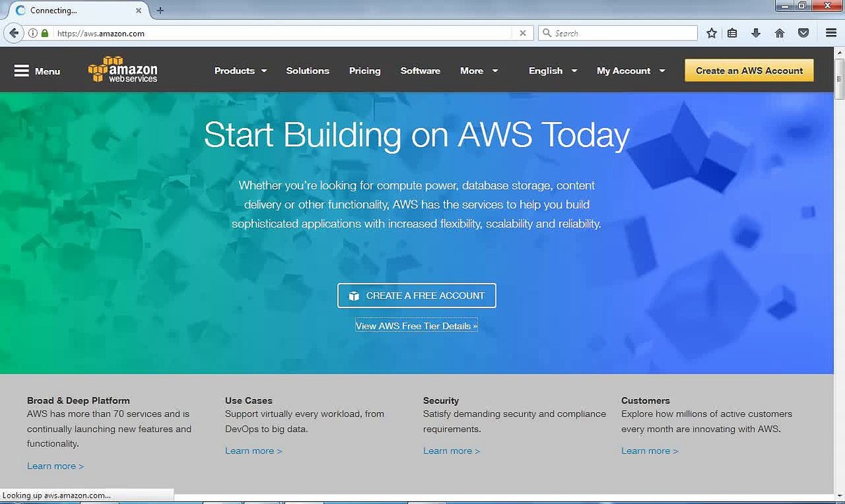This screenshot has height=504, width=845.
Task: Expand the My Account dropdown
Action: click(x=631, y=71)
